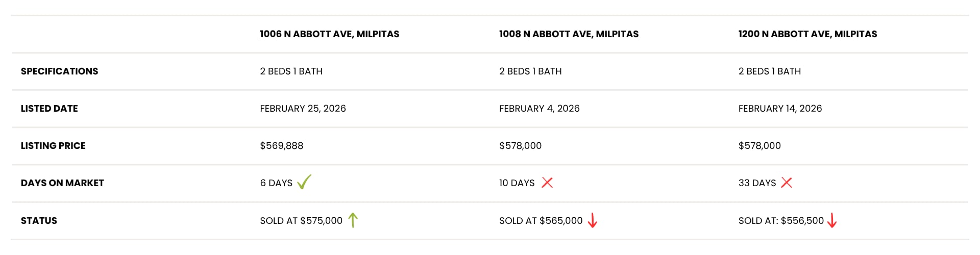
Task: Click the February 14, 2026 listed date
Action: tap(780, 109)
